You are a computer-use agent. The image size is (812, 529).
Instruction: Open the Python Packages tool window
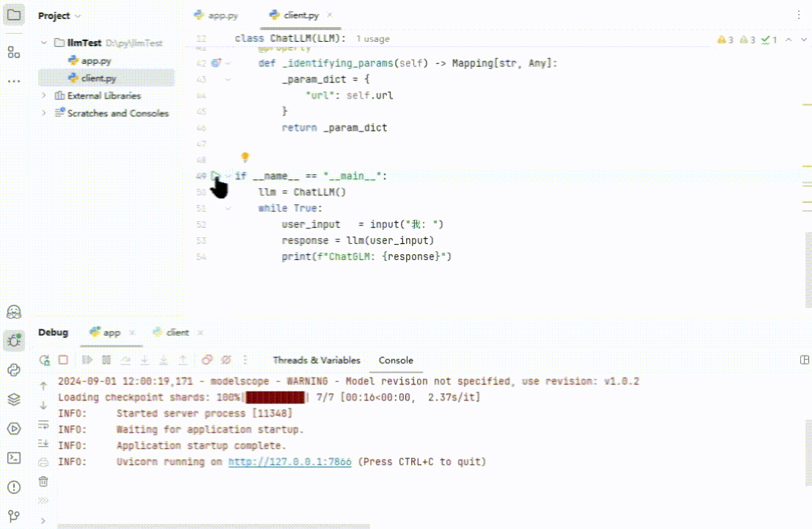[14, 370]
